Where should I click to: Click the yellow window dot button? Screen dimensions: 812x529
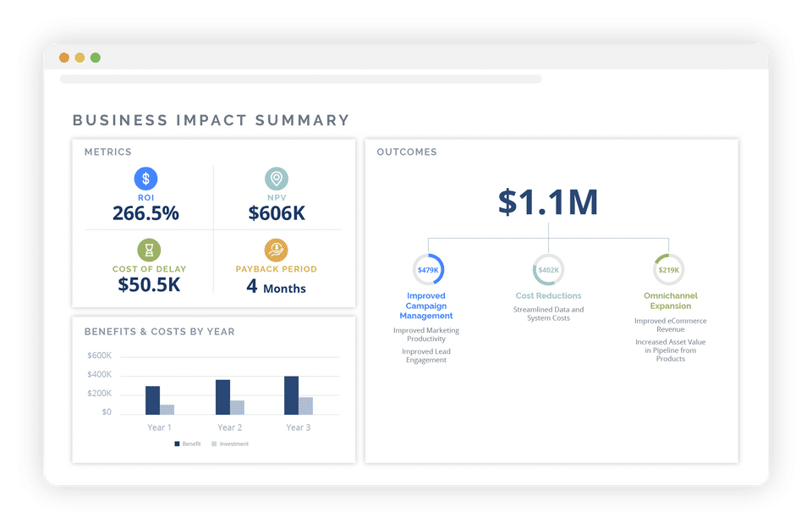pos(80,58)
